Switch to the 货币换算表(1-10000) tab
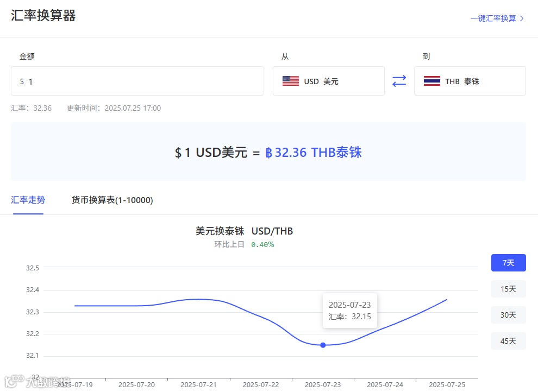Screen dimensions: 538x392 (112, 200)
